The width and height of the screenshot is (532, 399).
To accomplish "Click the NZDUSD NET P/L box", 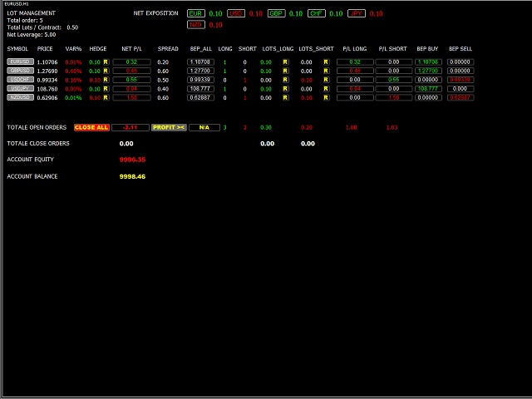I will (131, 97).
